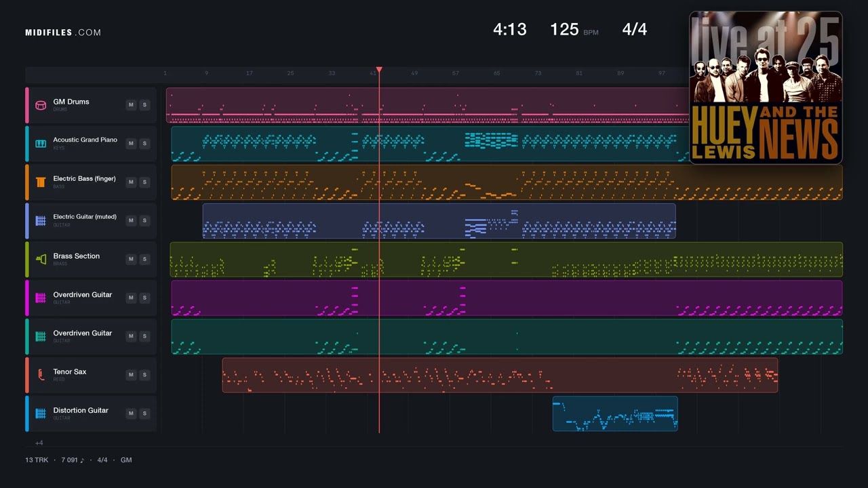Solo the teal Overdriven Guitar track
868x488 pixels.
pyautogui.click(x=144, y=336)
